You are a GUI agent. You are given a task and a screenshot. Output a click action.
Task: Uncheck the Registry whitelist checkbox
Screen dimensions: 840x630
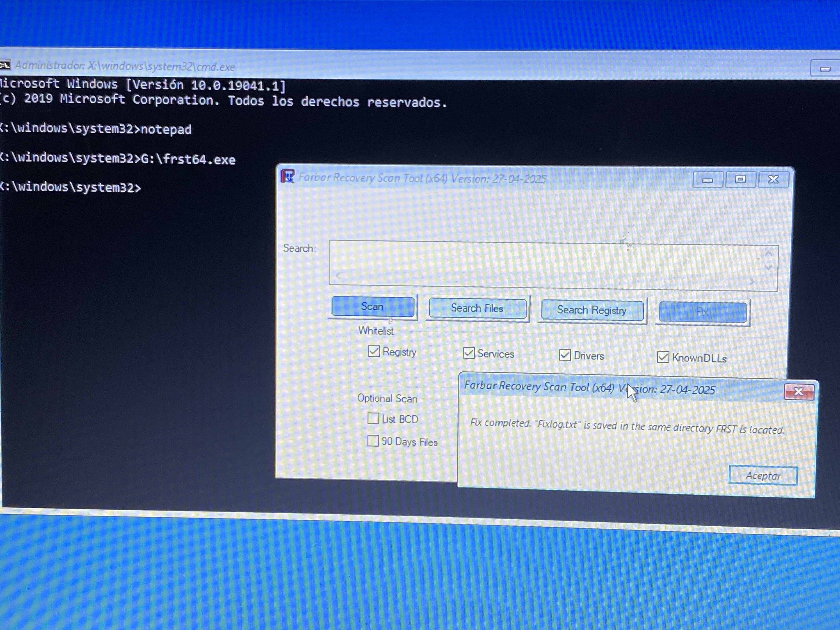pyautogui.click(x=374, y=351)
